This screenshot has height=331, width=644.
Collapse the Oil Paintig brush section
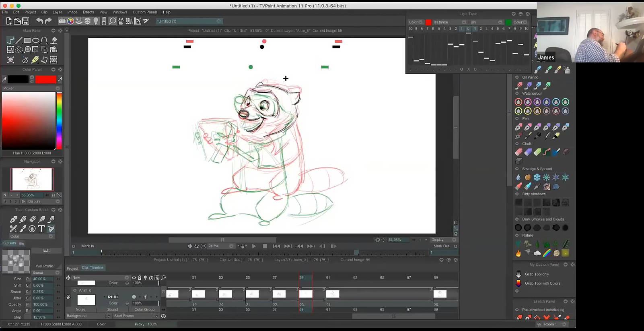click(517, 77)
